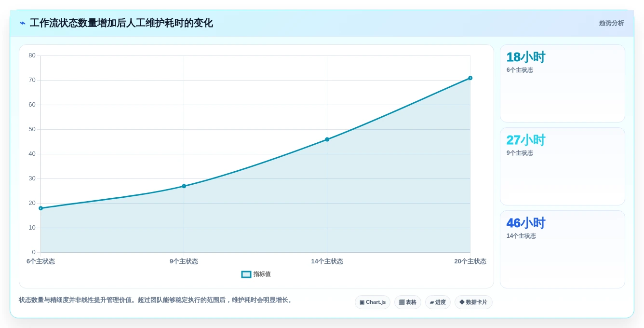Click the y-axis value 80
The height and width of the screenshot is (328, 644).
(32, 55)
